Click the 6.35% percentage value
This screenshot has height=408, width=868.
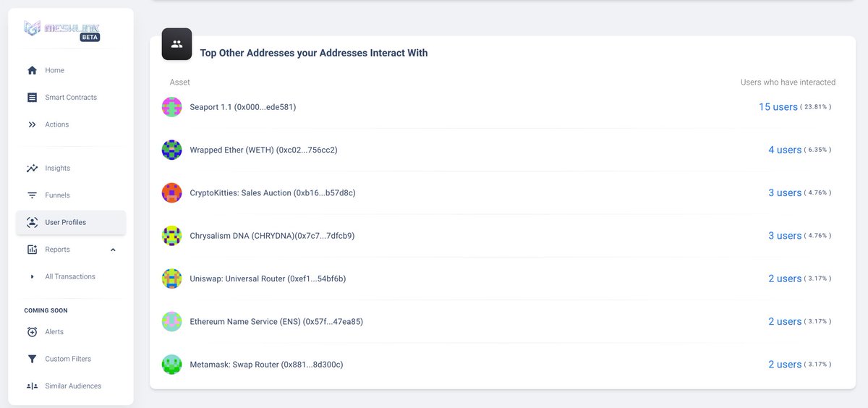(819, 150)
